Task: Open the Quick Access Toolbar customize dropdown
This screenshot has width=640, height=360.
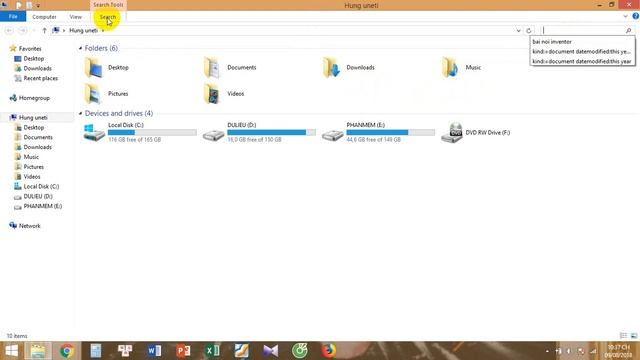Action: [x=38, y=6]
